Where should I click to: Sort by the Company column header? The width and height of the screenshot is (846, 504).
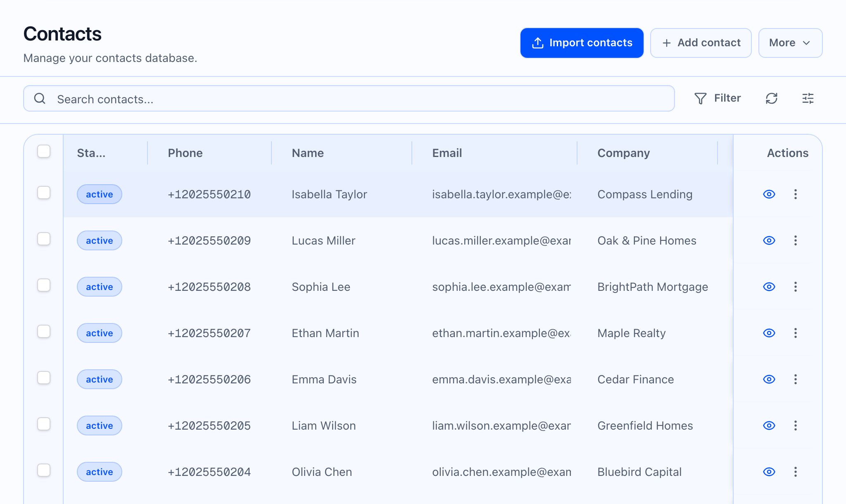click(624, 153)
